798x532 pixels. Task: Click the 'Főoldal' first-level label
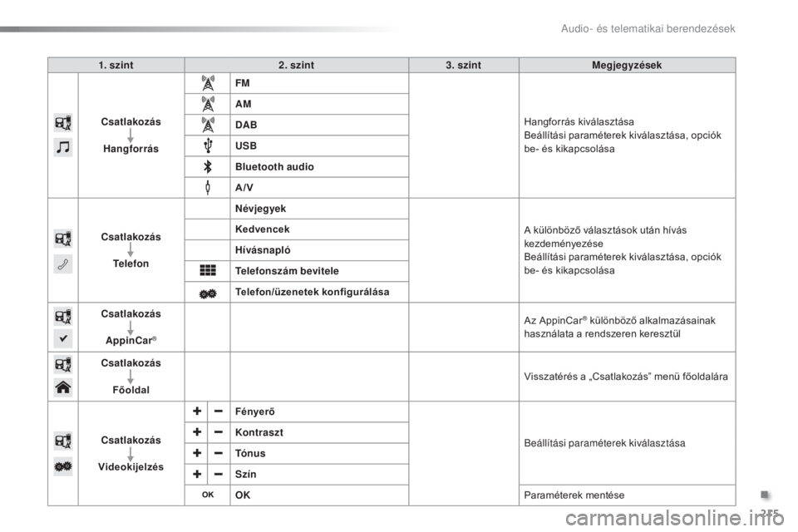point(131,390)
